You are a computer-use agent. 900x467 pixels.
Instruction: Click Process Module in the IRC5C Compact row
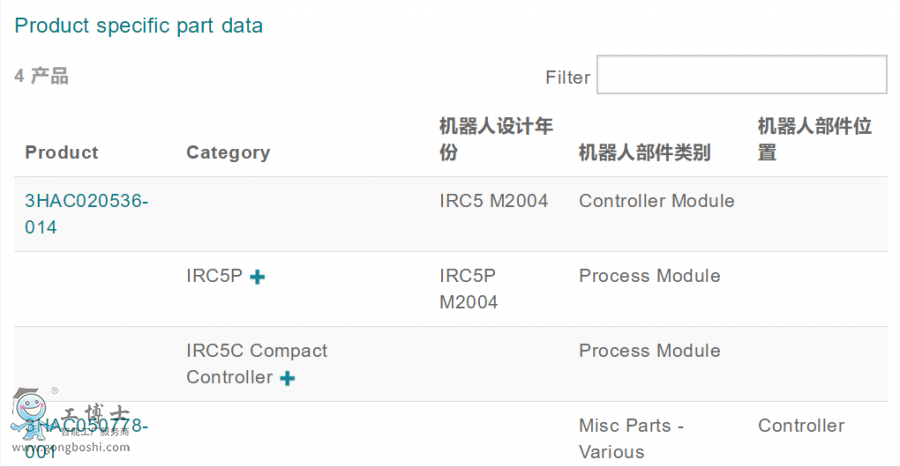pyautogui.click(x=650, y=351)
